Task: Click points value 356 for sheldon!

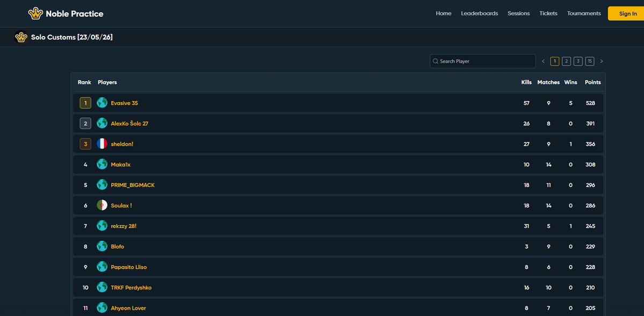Action: click(590, 144)
